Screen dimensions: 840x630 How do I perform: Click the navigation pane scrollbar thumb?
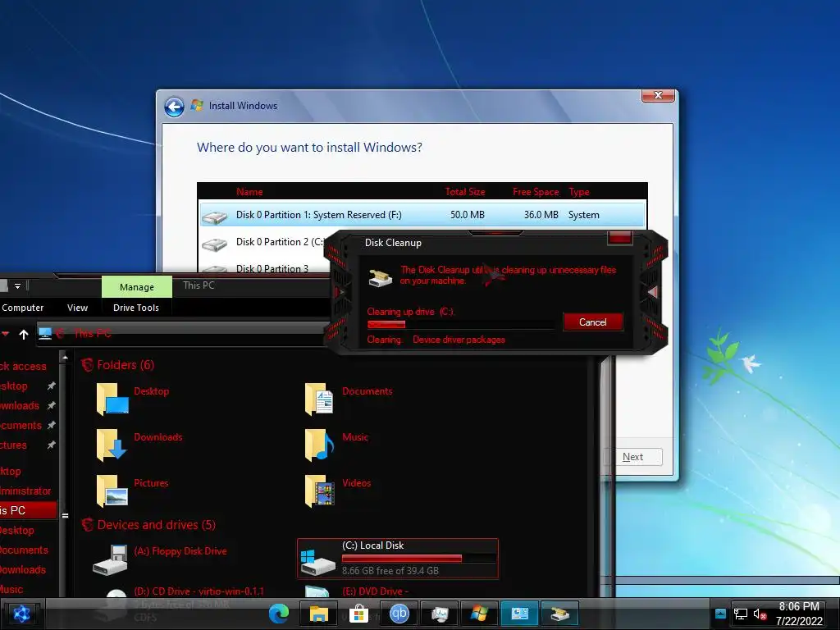(x=65, y=515)
